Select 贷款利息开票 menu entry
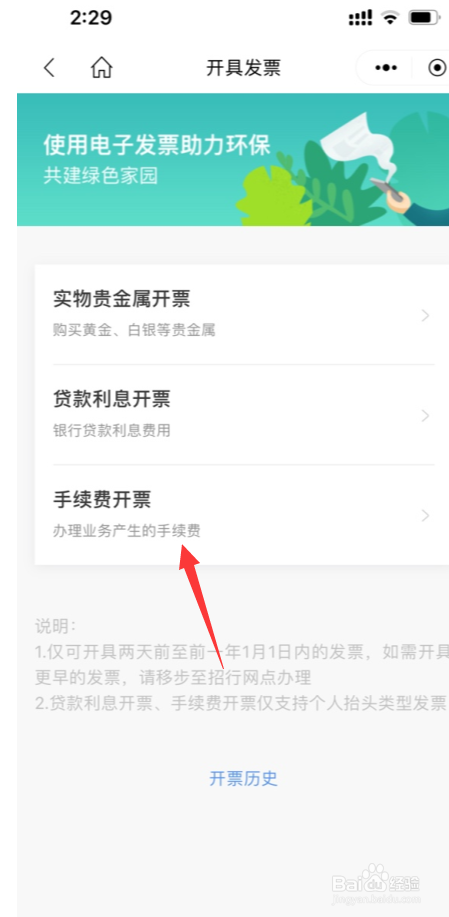The width and height of the screenshot is (449, 917). click(242, 415)
